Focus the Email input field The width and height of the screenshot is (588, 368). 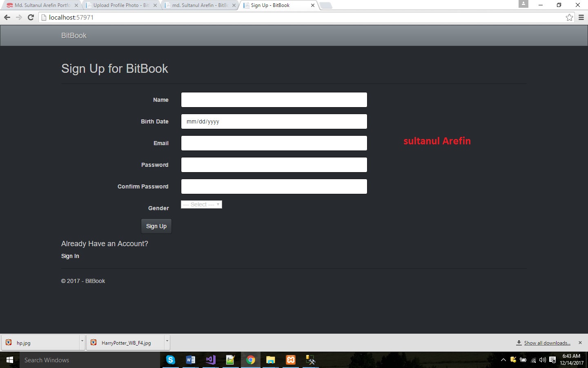[274, 143]
